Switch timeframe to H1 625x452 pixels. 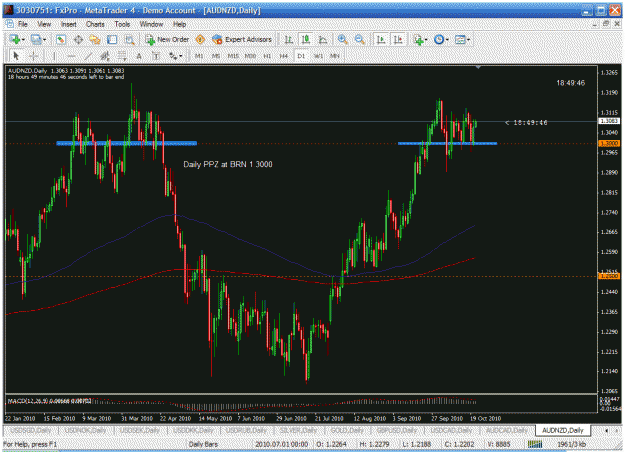(267, 56)
